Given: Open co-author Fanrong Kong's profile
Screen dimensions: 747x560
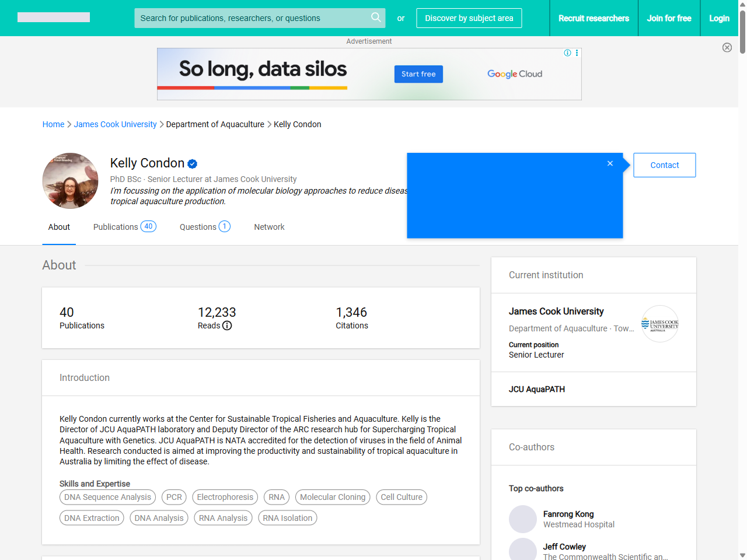Looking at the screenshot, I should (568, 514).
